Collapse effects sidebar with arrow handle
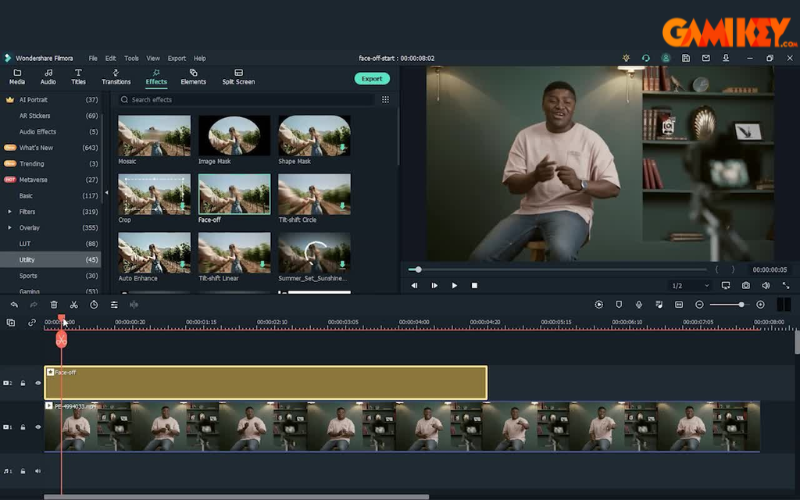800x500 pixels. [x=106, y=192]
